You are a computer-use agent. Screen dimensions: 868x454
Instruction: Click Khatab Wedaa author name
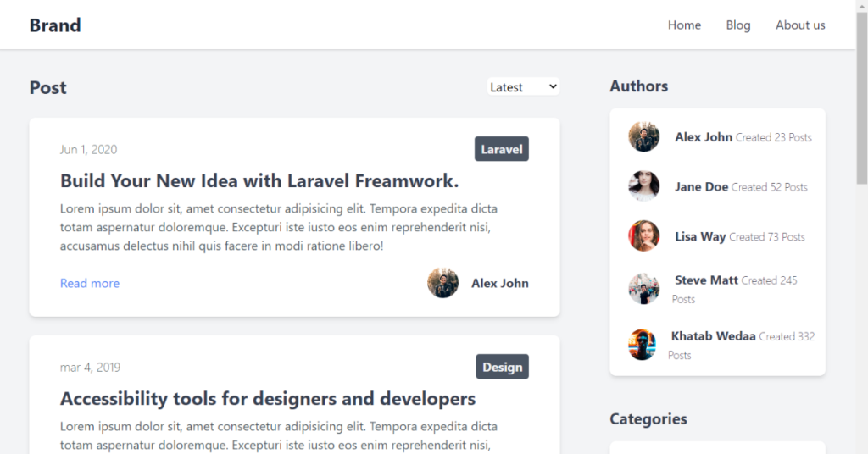click(713, 336)
